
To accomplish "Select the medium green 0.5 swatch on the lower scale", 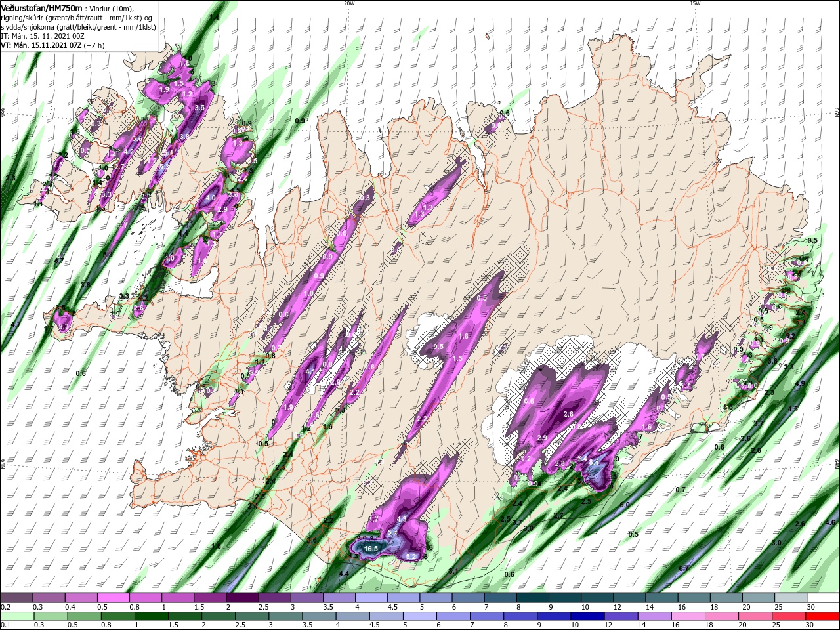I will point(84,616).
